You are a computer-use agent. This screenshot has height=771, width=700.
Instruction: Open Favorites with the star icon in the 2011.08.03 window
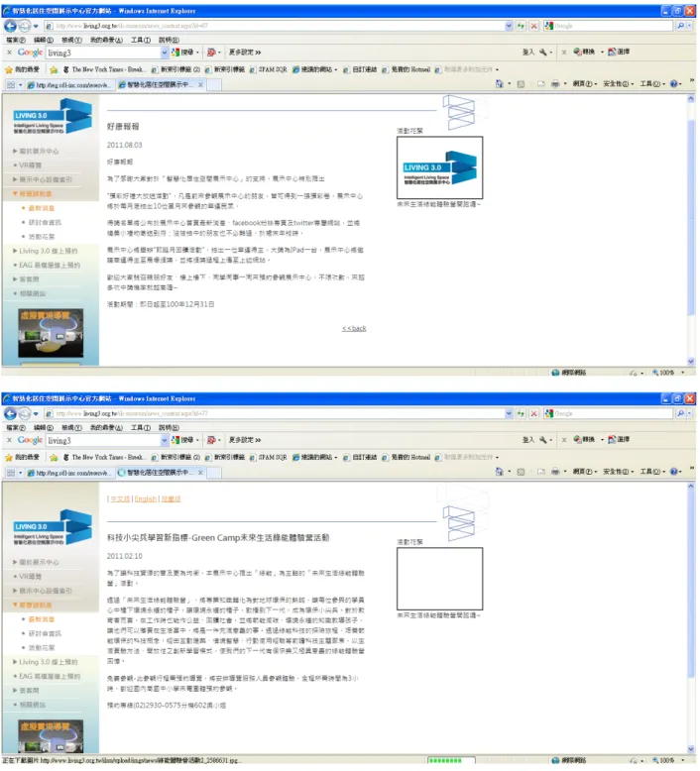coord(9,69)
